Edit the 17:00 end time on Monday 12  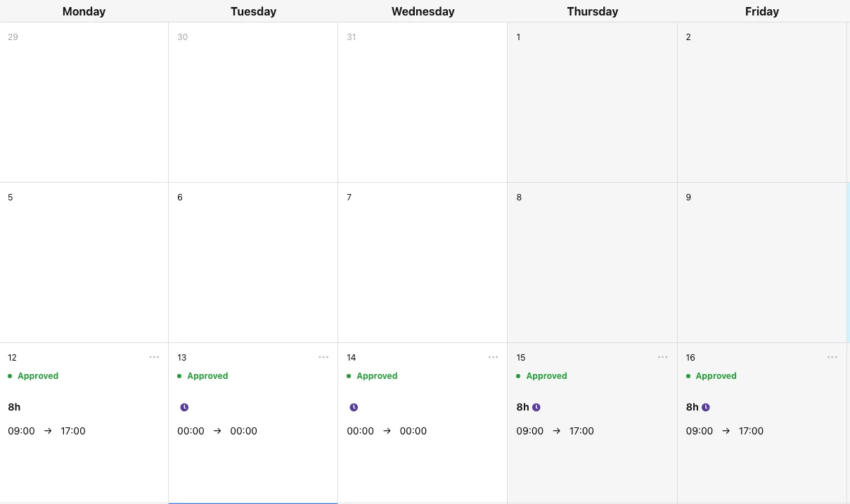(x=73, y=431)
